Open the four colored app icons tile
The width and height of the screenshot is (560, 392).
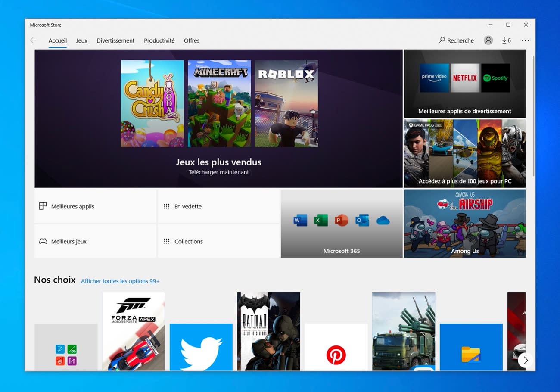pyautogui.click(x=66, y=347)
